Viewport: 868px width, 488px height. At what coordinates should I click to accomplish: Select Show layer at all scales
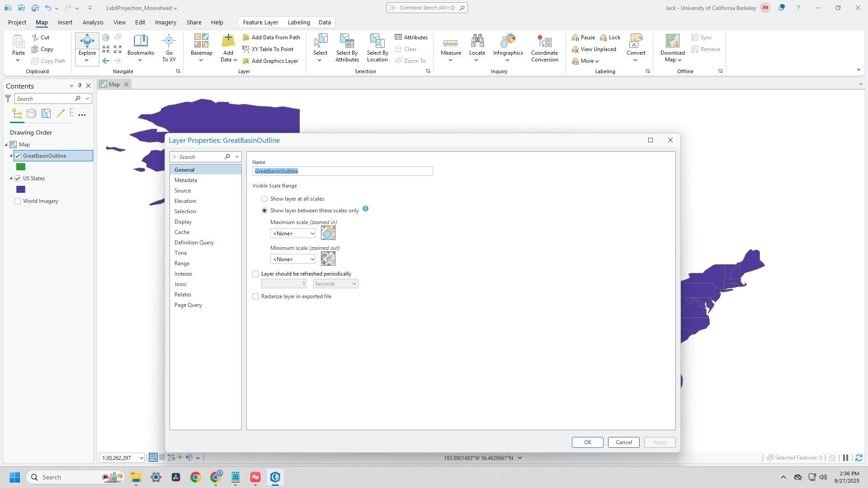[264, 199]
